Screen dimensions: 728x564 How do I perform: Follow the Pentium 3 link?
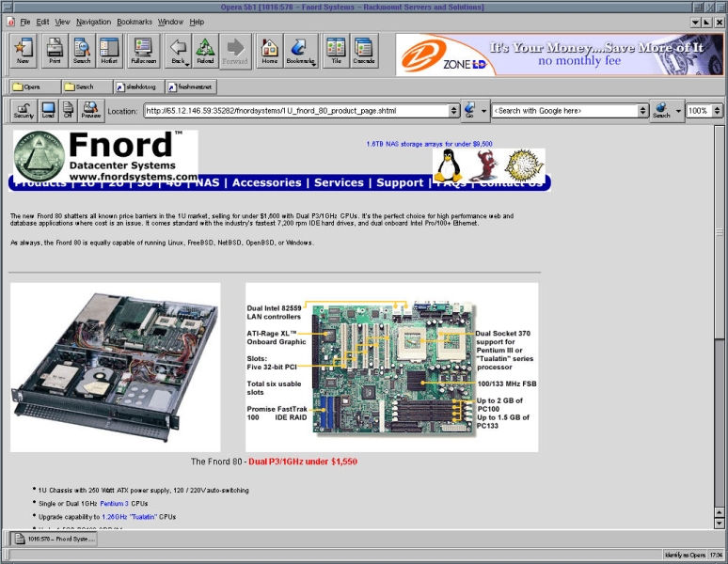pos(114,503)
